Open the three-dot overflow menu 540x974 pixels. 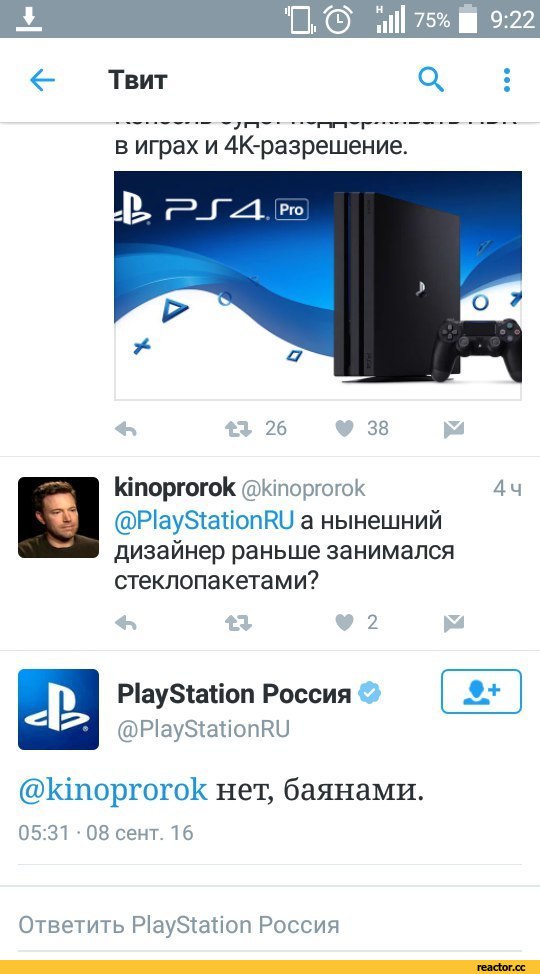point(507,80)
